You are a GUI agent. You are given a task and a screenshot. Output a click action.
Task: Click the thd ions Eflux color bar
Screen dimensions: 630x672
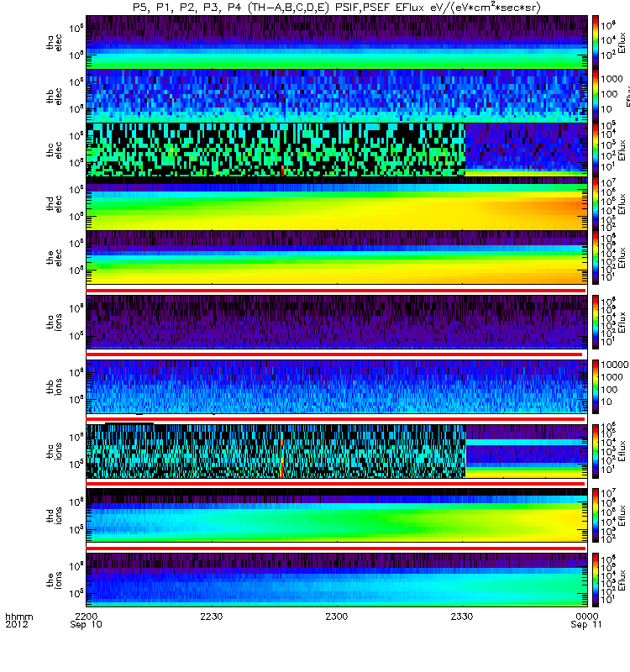(x=596, y=515)
